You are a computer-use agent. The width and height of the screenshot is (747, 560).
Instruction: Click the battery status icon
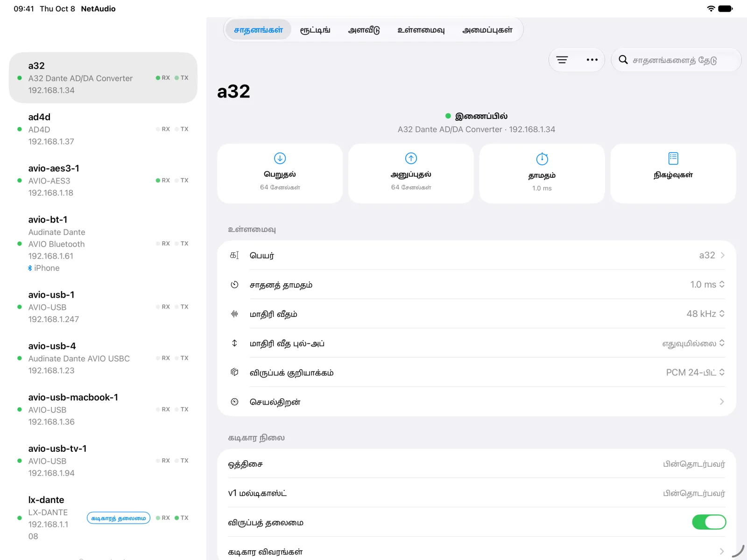coord(726,8)
